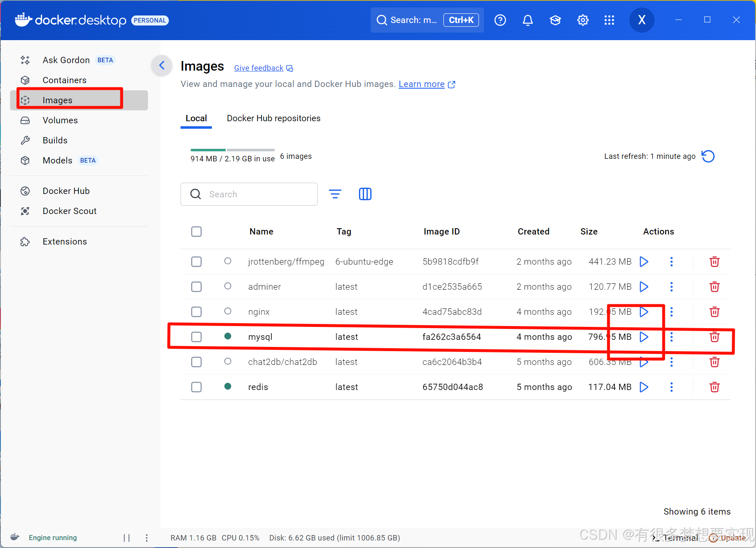Screen dimensions: 756x548
Task: Click the mysql image name
Action: point(260,337)
